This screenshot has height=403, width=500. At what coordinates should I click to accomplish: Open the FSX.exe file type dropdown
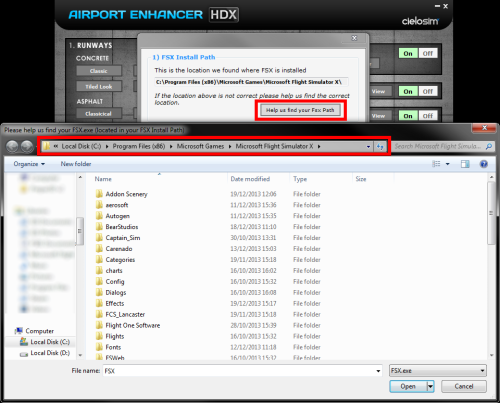point(438,371)
